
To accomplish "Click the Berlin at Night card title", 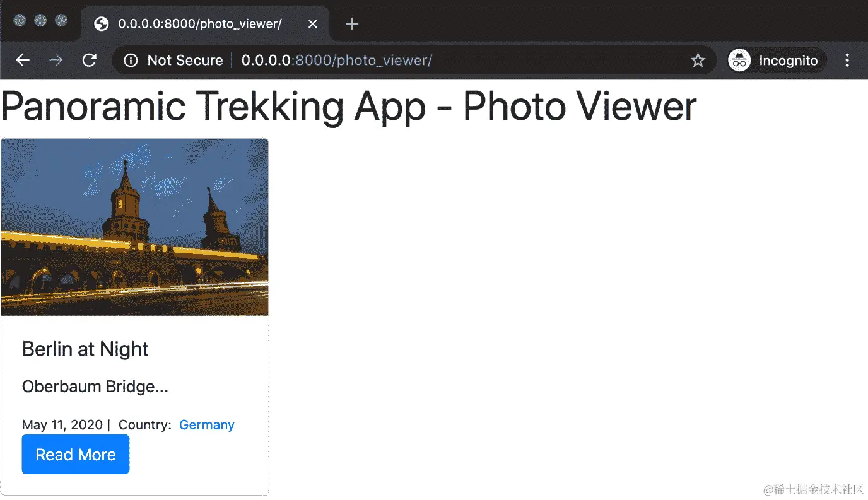I will tap(85, 349).
